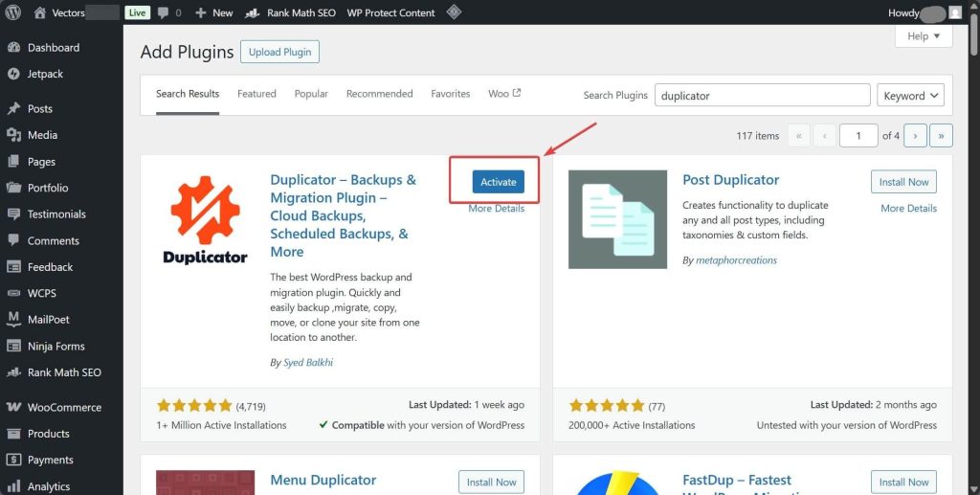Open Feedback in the sidebar
Viewport: 980px width, 495px height.
tap(50, 267)
